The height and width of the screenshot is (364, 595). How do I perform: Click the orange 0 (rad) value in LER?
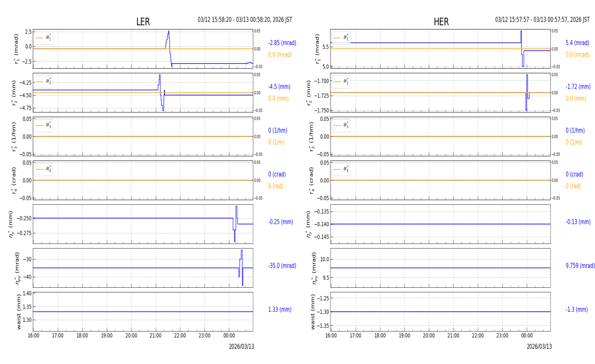point(276,186)
